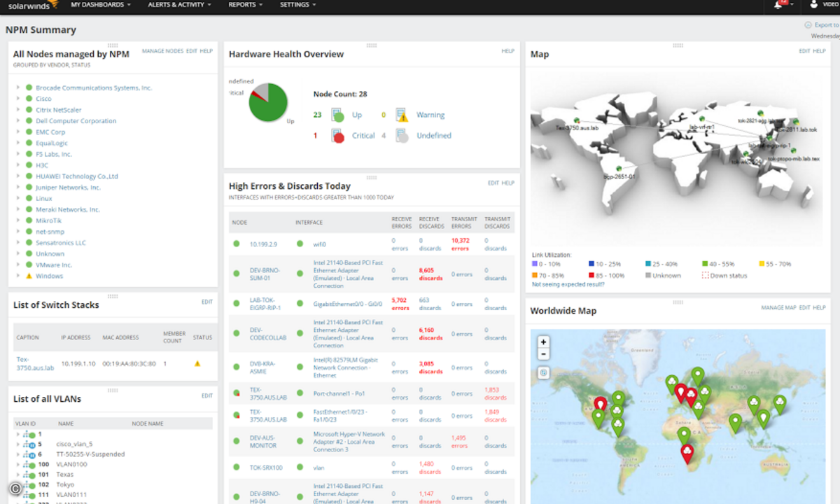Zoom out on the Worldwide Map
The width and height of the screenshot is (840, 504).
544,354
